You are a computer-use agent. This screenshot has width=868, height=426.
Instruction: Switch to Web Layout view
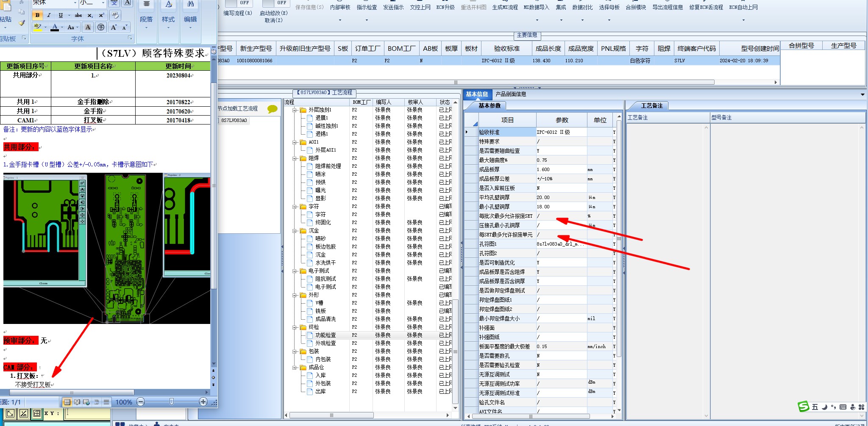point(86,402)
